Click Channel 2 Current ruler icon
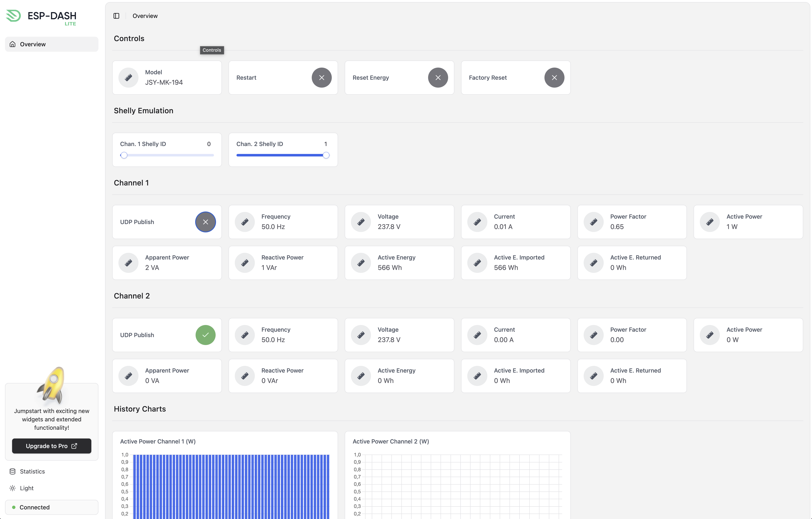812x519 pixels. [x=477, y=335]
